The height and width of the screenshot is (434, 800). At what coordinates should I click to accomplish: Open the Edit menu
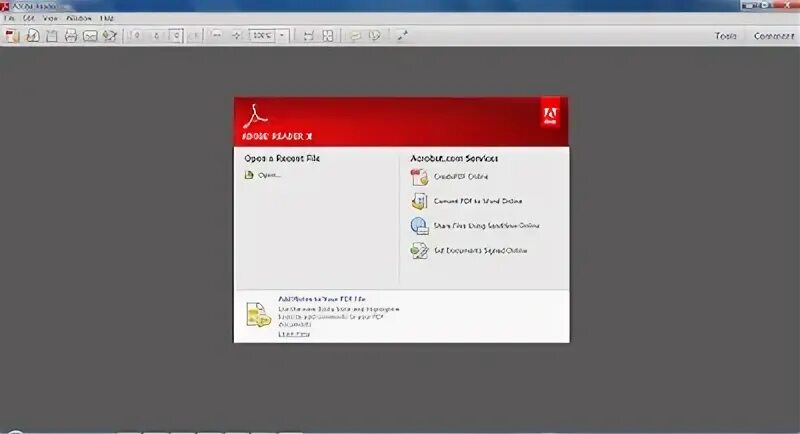tap(28, 18)
